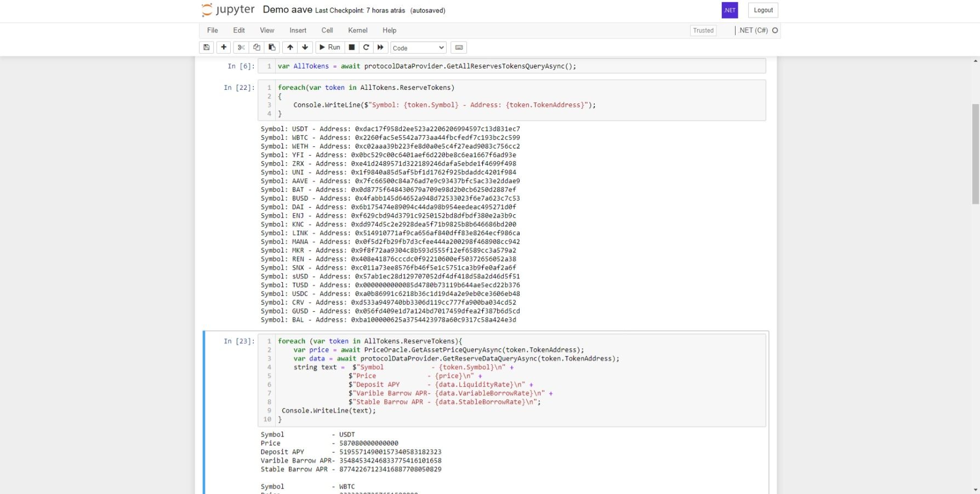Open the Edit menu
This screenshot has width=980, height=494.
point(239,31)
